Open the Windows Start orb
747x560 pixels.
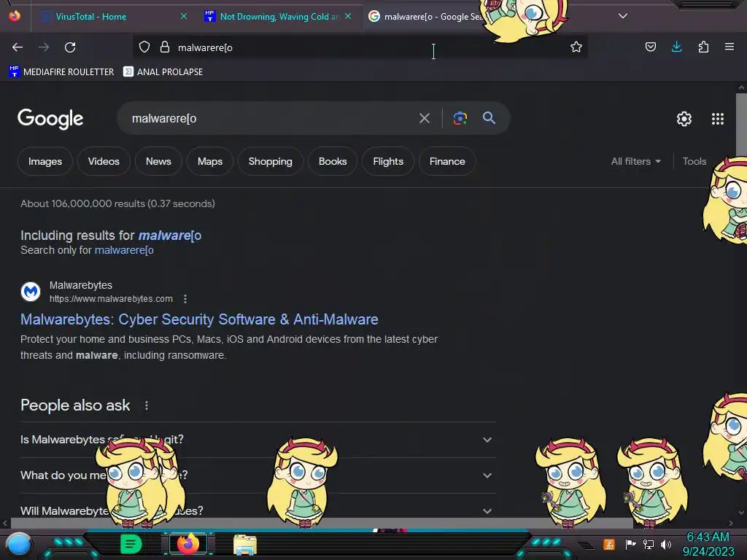click(19, 545)
